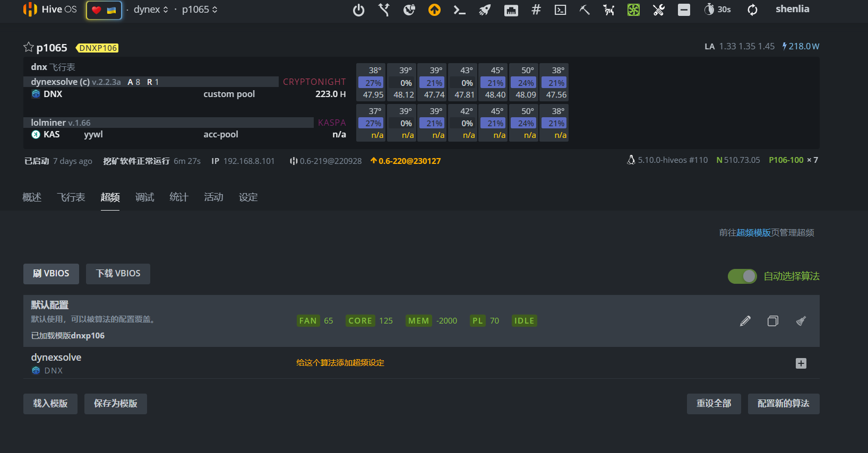Open the 概述 tab
Image resolution: width=868 pixels, height=453 pixels.
pyautogui.click(x=32, y=197)
